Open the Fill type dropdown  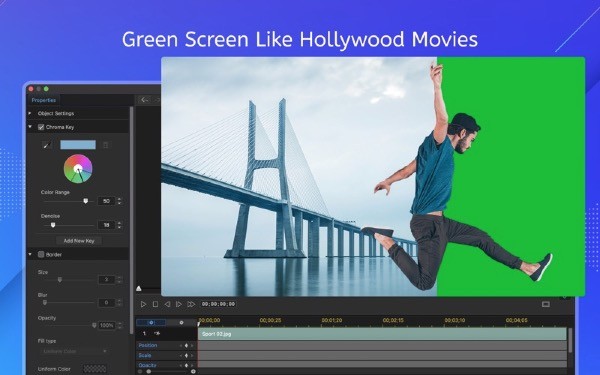(x=74, y=351)
